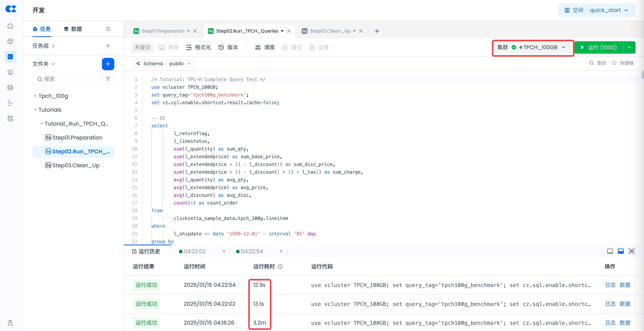Open the task list lines icon in sidebar

click(x=10, y=103)
